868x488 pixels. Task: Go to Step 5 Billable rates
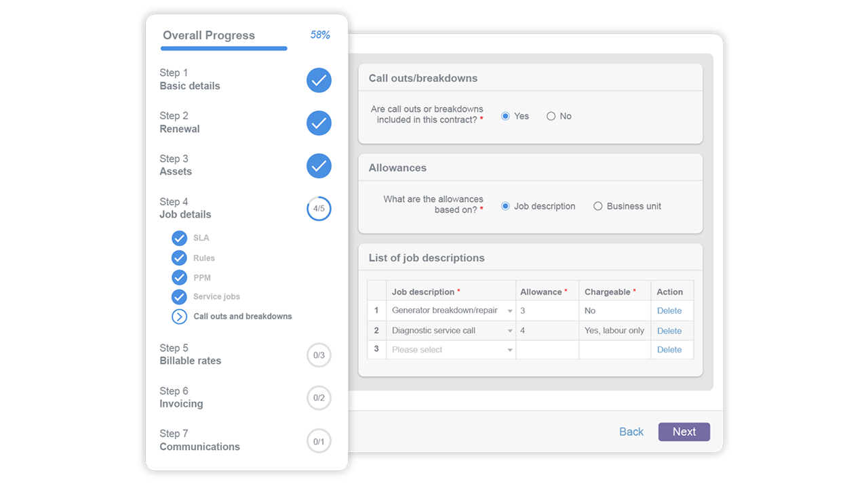tap(191, 354)
